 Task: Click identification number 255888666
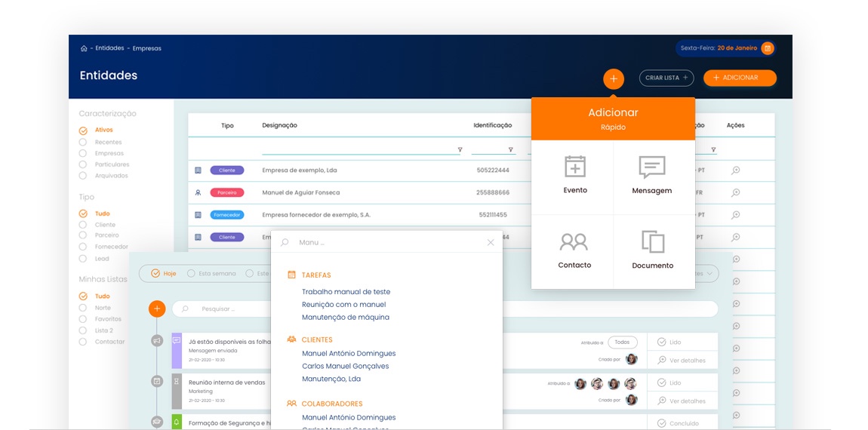(x=493, y=192)
